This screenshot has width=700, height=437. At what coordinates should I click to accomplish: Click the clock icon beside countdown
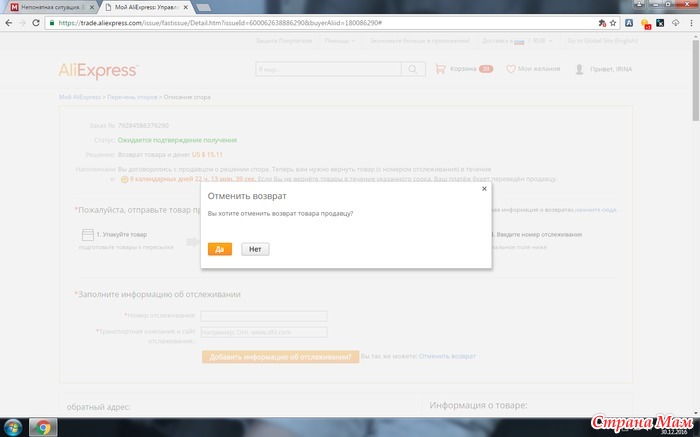pos(125,179)
